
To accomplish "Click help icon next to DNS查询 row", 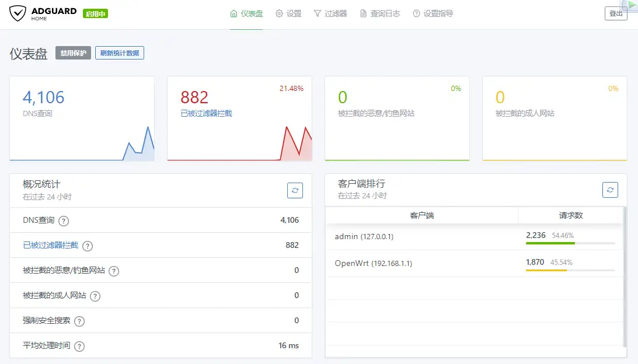I will click(64, 221).
